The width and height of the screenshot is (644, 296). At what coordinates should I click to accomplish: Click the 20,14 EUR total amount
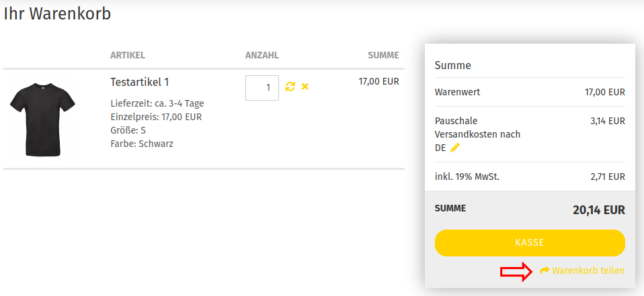[599, 210]
